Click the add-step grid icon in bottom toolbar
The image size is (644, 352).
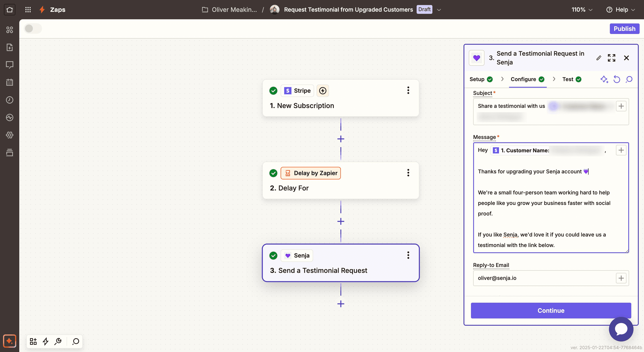point(33,341)
